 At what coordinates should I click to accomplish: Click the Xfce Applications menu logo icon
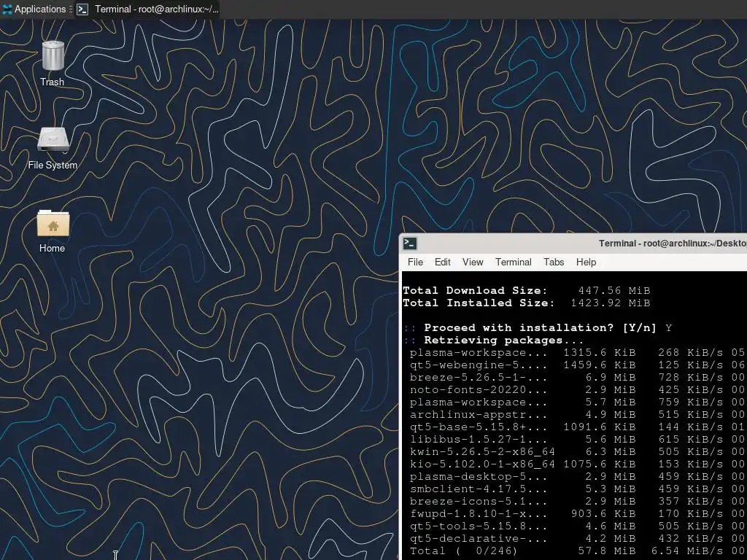pos(7,9)
